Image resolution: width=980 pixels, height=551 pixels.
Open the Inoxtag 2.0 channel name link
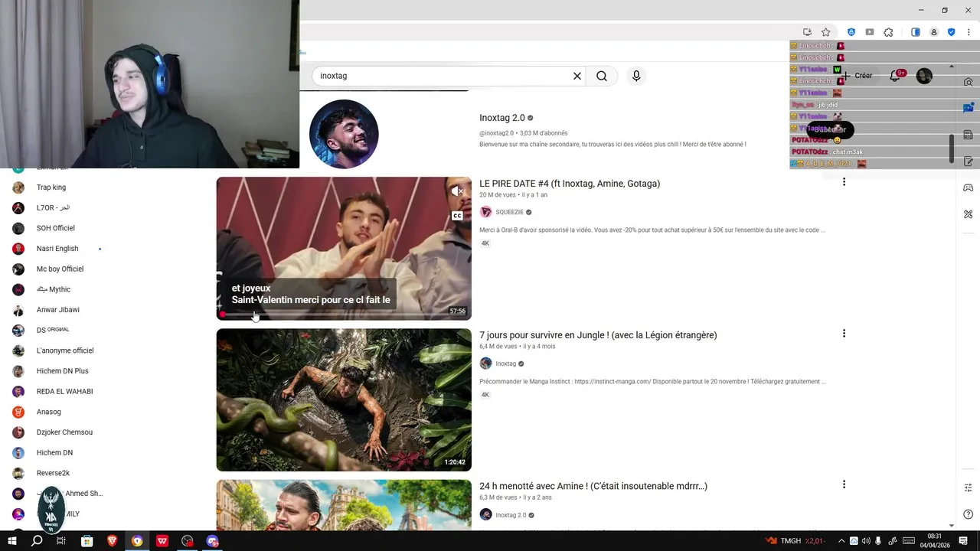[502, 118]
